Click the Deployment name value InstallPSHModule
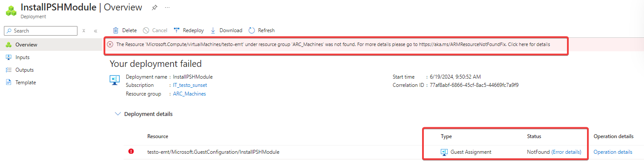 tap(193, 77)
